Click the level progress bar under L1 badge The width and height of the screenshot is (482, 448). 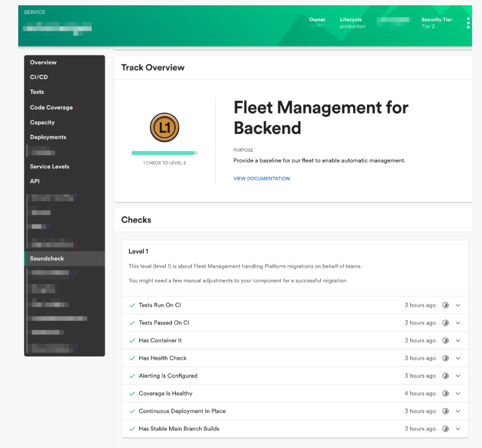point(165,153)
